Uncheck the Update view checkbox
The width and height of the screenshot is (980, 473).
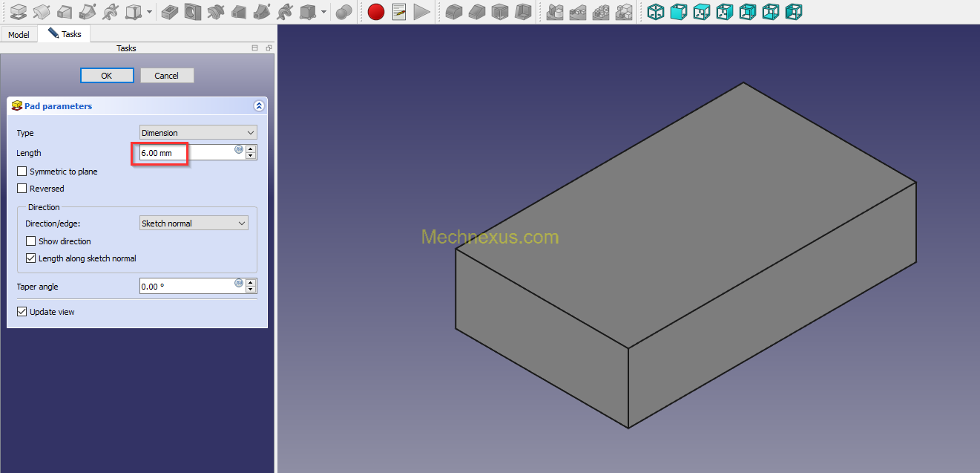(22, 312)
